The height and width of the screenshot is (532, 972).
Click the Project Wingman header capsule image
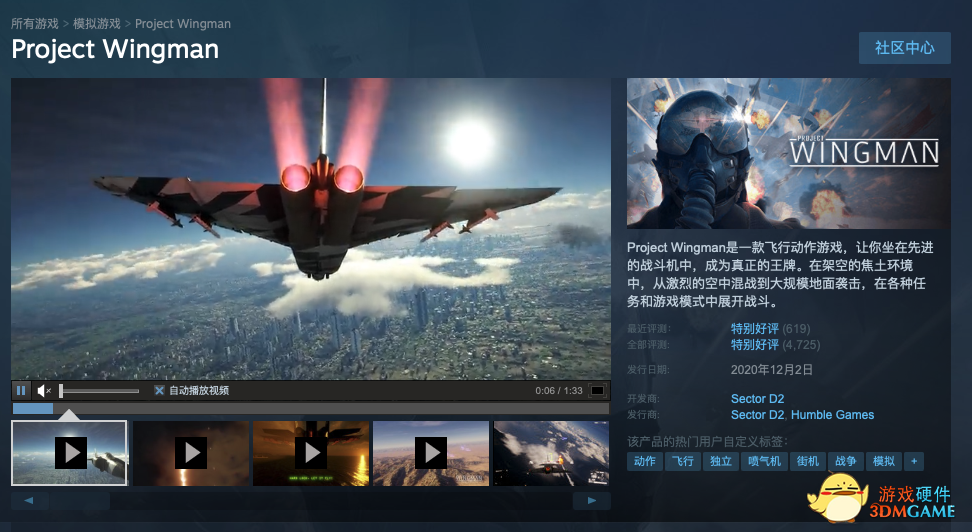789,153
